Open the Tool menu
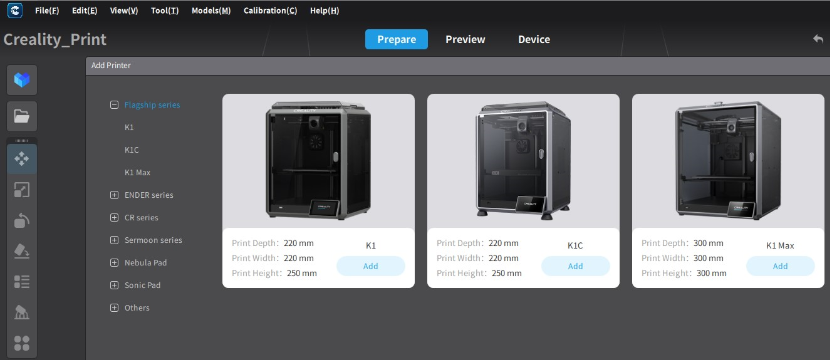Viewport: 830px width, 360px height. pyautogui.click(x=165, y=11)
